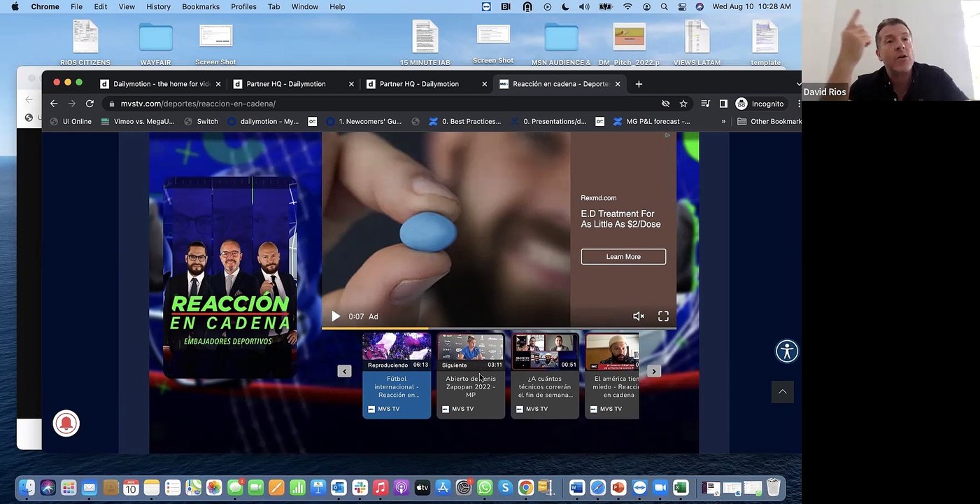Open the media controls icon in toolbar
This screenshot has width=980, height=504.
coord(705,104)
